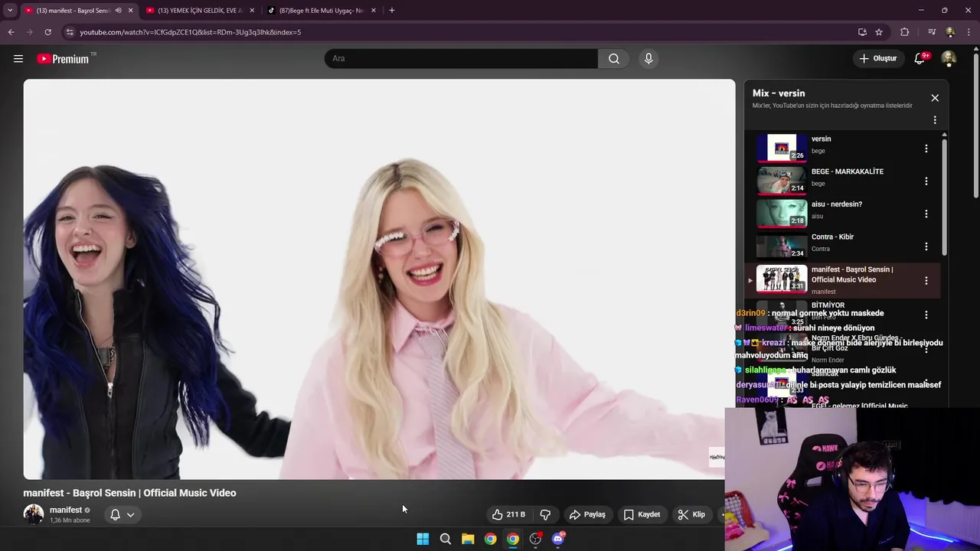Open Mix playlist more options menu

click(935, 120)
